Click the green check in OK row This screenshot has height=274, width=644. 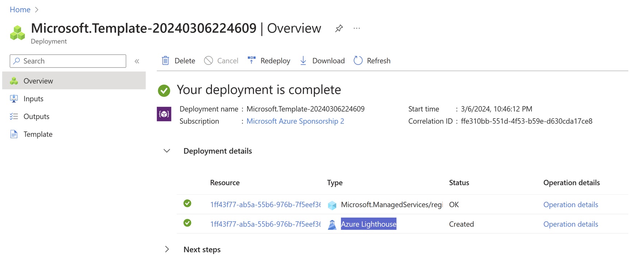click(188, 203)
